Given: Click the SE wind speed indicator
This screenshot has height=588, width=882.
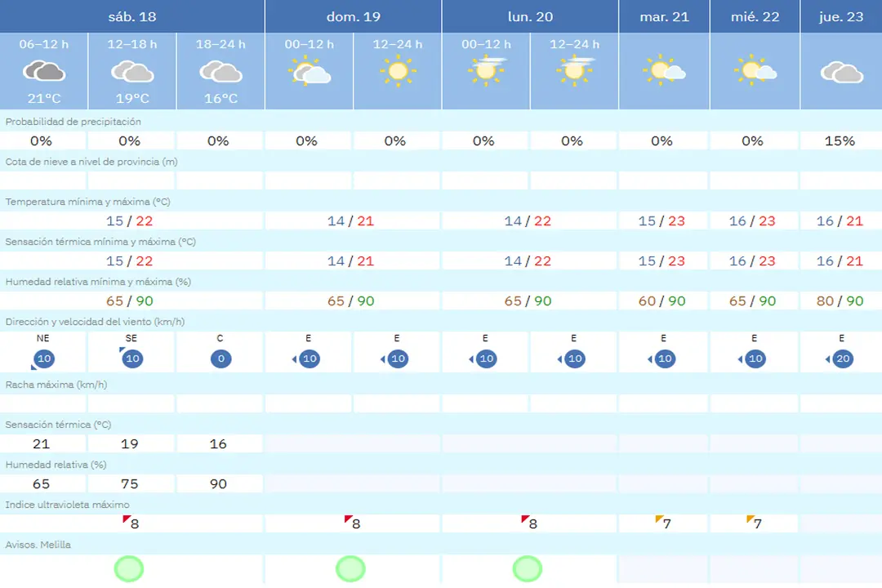Looking at the screenshot, I should 131,359.
